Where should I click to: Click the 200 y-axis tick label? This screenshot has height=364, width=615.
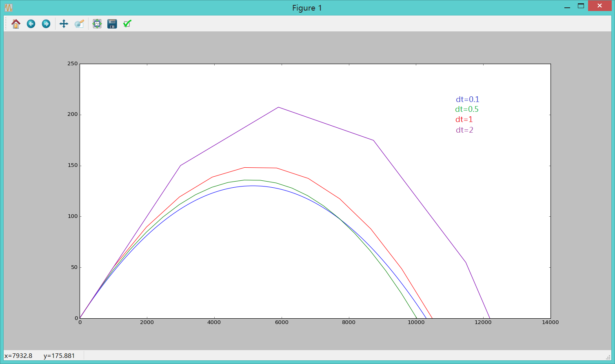click(73, 114)
